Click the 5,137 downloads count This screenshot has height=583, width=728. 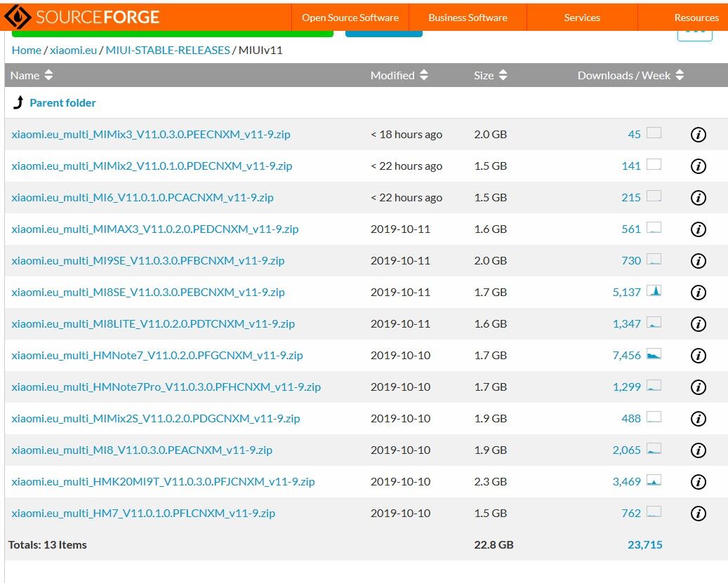click(x=627, y=292)
